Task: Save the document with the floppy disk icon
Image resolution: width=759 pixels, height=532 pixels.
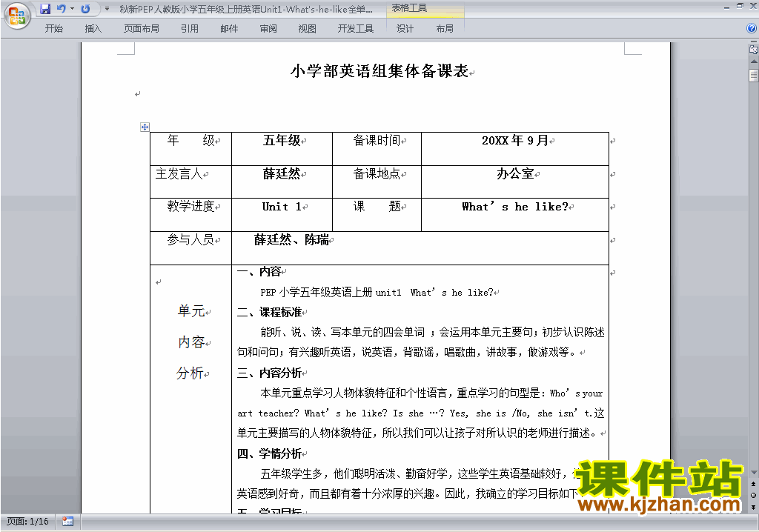Action: pos(45,9)
